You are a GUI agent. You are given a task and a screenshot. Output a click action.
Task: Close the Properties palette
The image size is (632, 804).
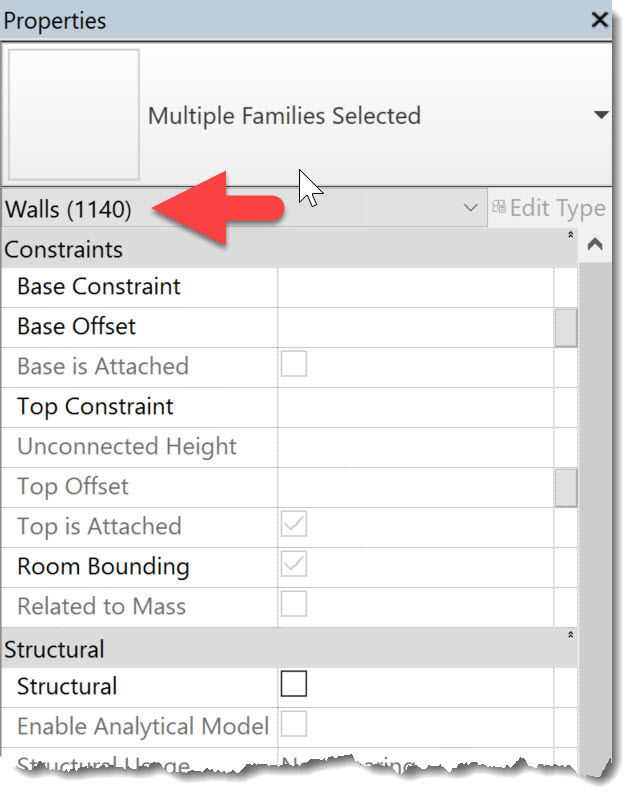coord(599,19)
